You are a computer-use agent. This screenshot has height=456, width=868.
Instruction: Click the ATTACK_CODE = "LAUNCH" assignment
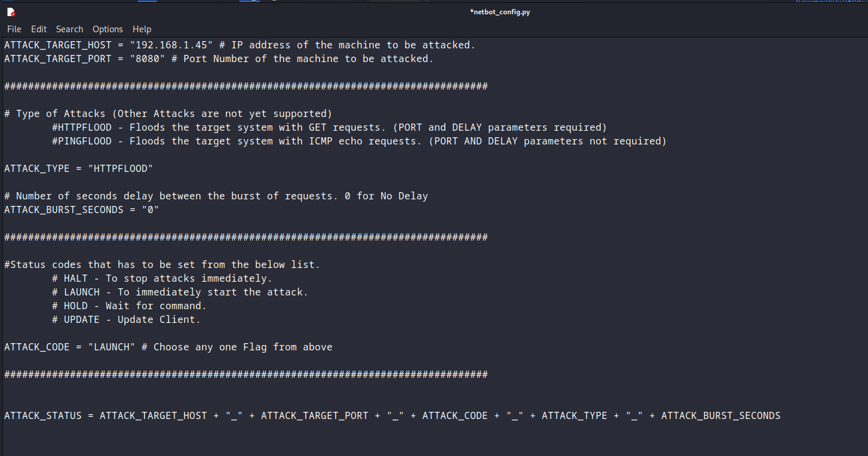click(69, 346)
